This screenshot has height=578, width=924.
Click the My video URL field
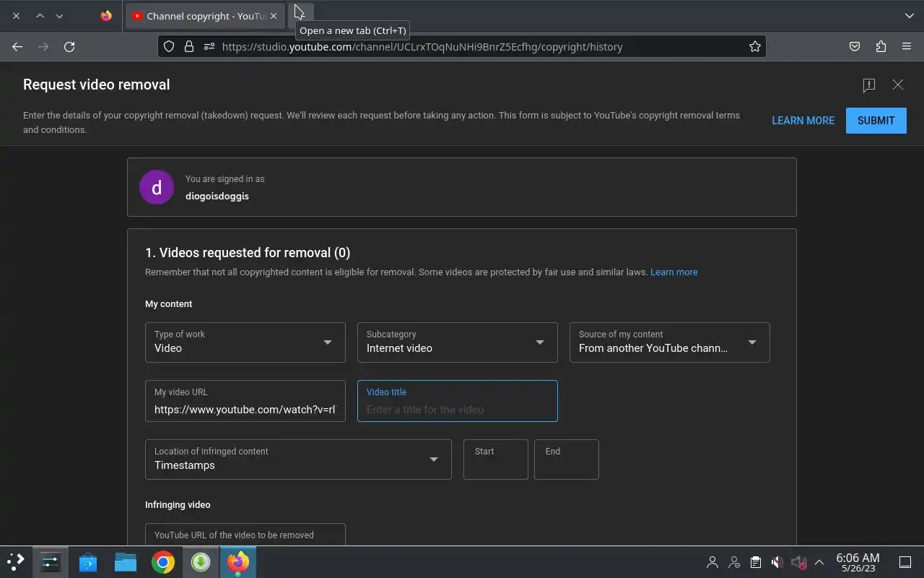(x=245, y=401)
